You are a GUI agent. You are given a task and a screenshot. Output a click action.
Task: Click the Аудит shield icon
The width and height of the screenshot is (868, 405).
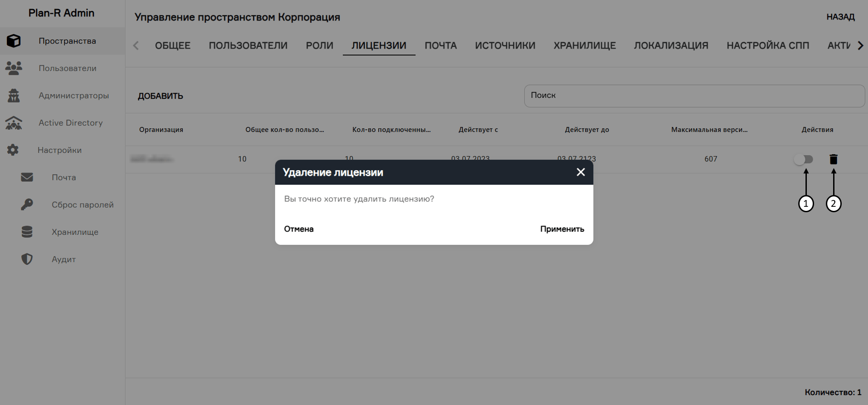click(27, 259)
